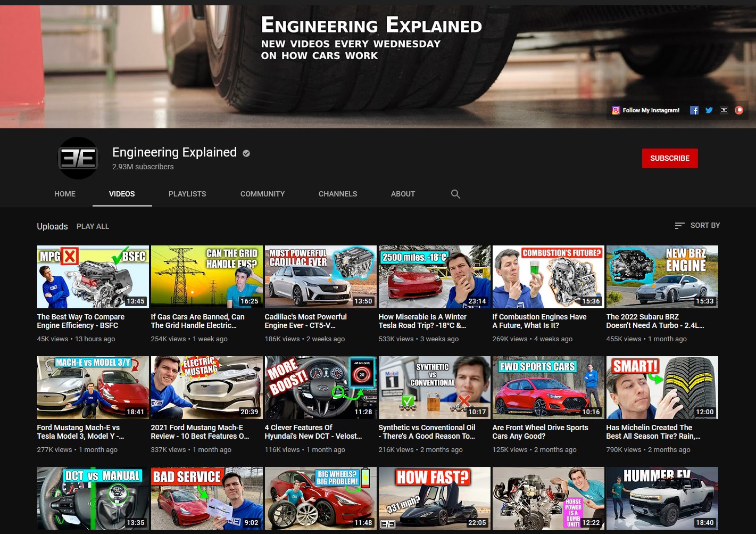Open the 2500 miles -18°C Tesla thumbnail
756x534 pixels.
435,277
